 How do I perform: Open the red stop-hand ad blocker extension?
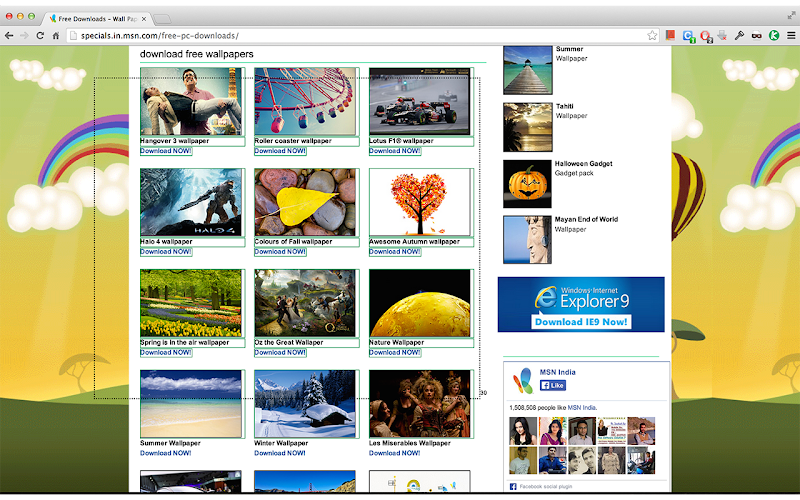coord(706,36)
